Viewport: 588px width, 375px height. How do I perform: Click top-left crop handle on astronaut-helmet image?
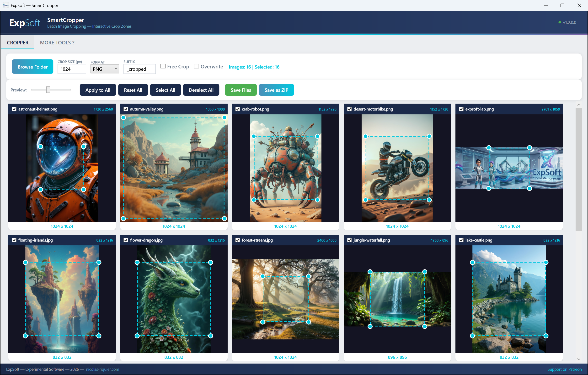[x=41, y=147]
